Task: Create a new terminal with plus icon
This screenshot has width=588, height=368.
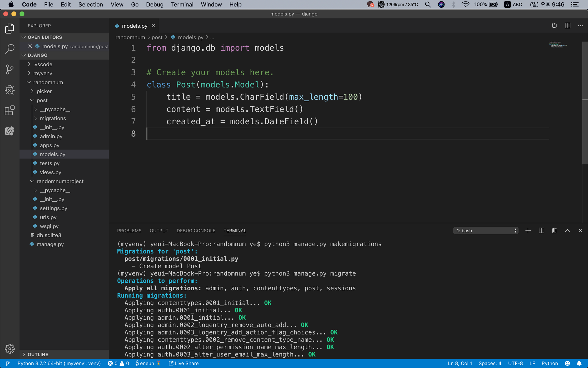Action: coord(528,231)
